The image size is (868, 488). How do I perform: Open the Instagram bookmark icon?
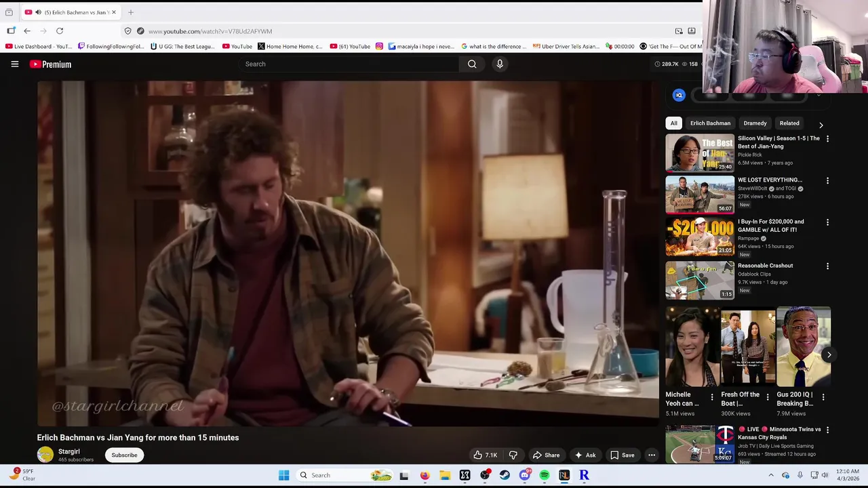tap(379, 47)
